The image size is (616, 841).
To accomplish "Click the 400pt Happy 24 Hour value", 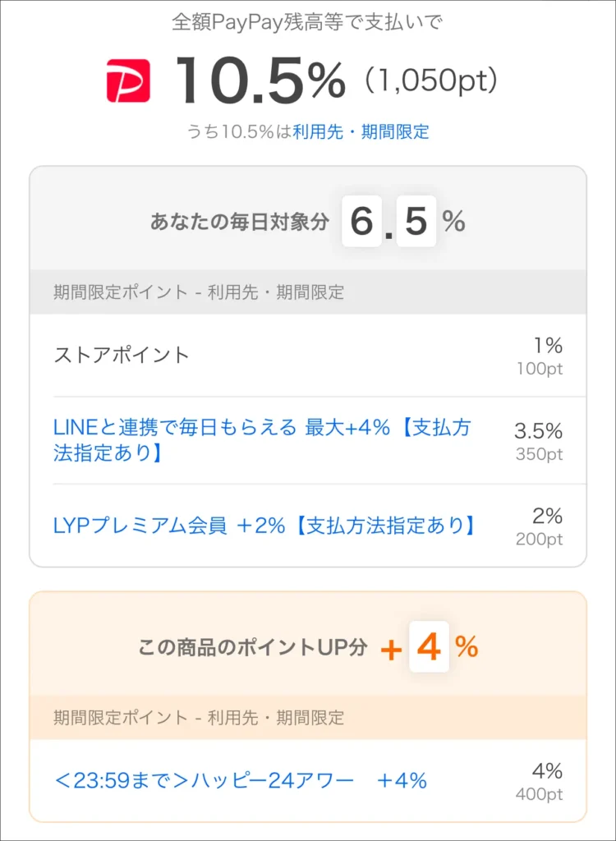I will [539, 794].
